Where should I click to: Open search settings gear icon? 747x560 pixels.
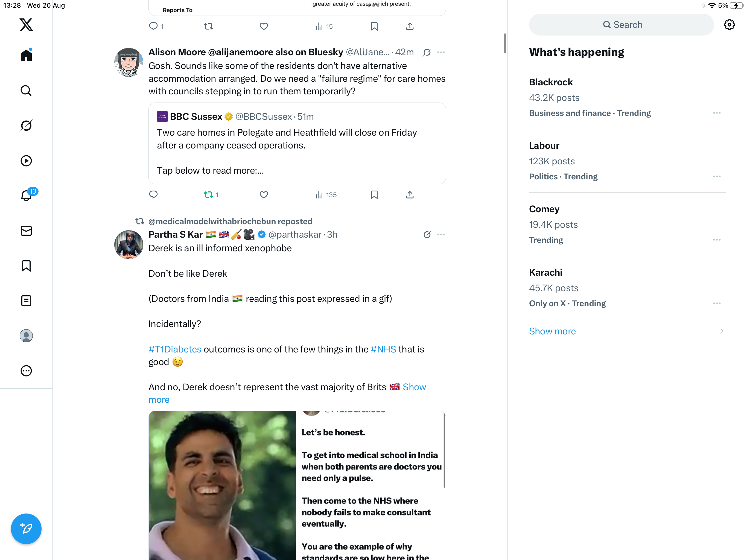tap(730, 25)
